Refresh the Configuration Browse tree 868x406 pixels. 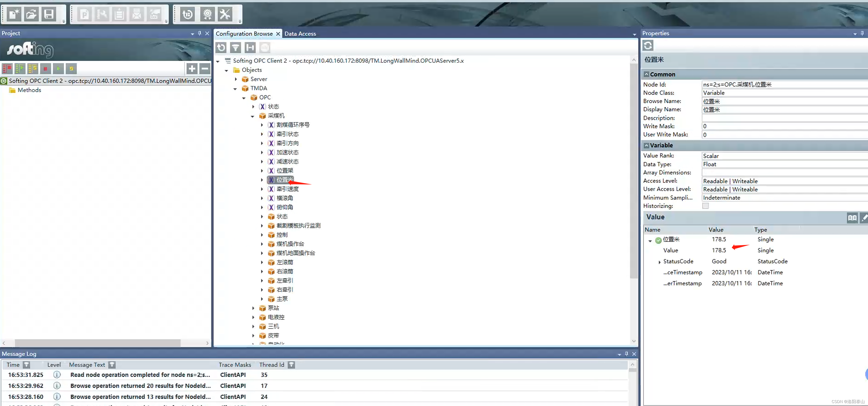click(221, 47)
